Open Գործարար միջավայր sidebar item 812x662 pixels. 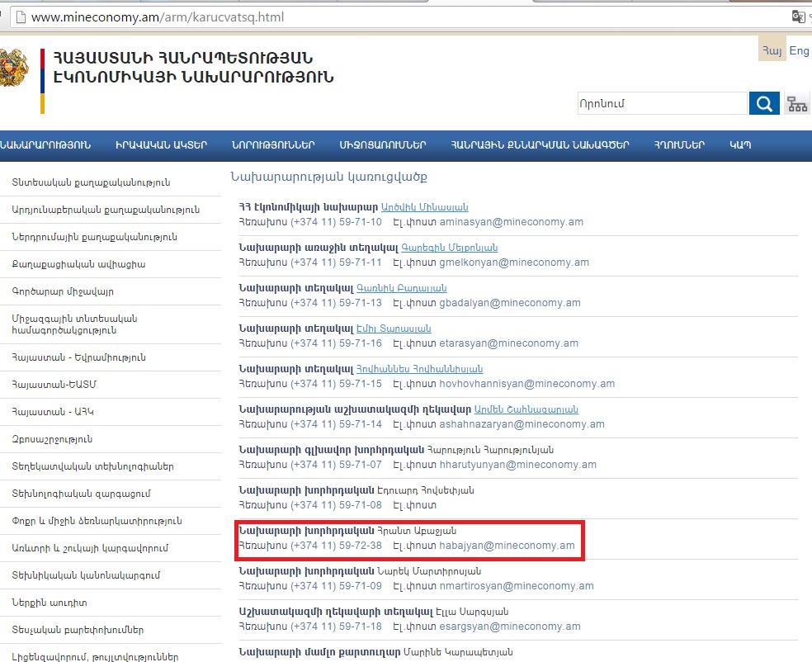click(x=63, y=291)
